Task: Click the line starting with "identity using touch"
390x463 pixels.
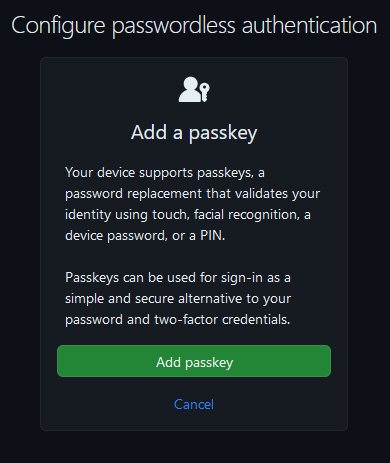Action: (188, 215)
